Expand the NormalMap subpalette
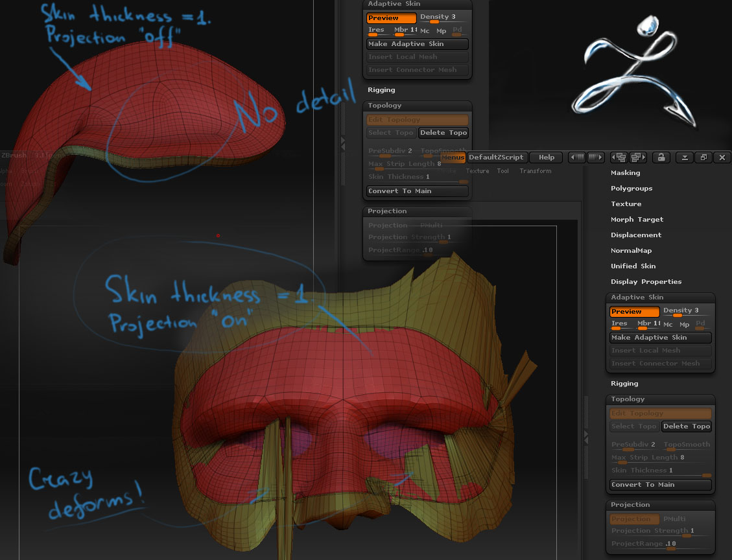 tap(631, 251)
